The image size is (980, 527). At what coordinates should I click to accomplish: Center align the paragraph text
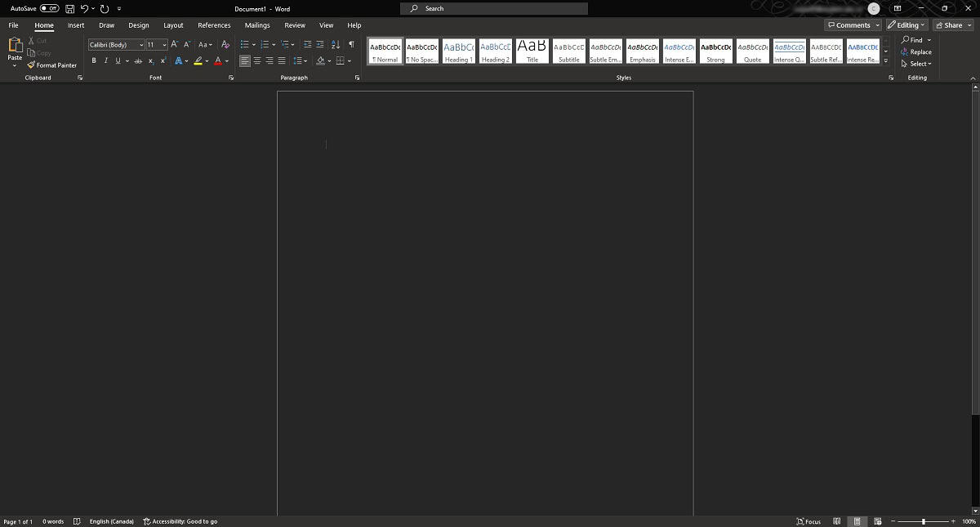(x=257, y=61)
